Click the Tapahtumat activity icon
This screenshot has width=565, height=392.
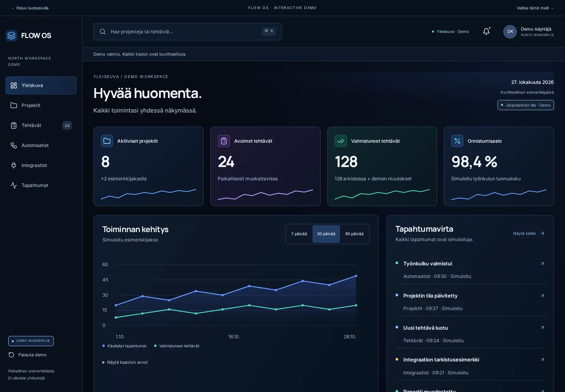[x=14, y=185]
